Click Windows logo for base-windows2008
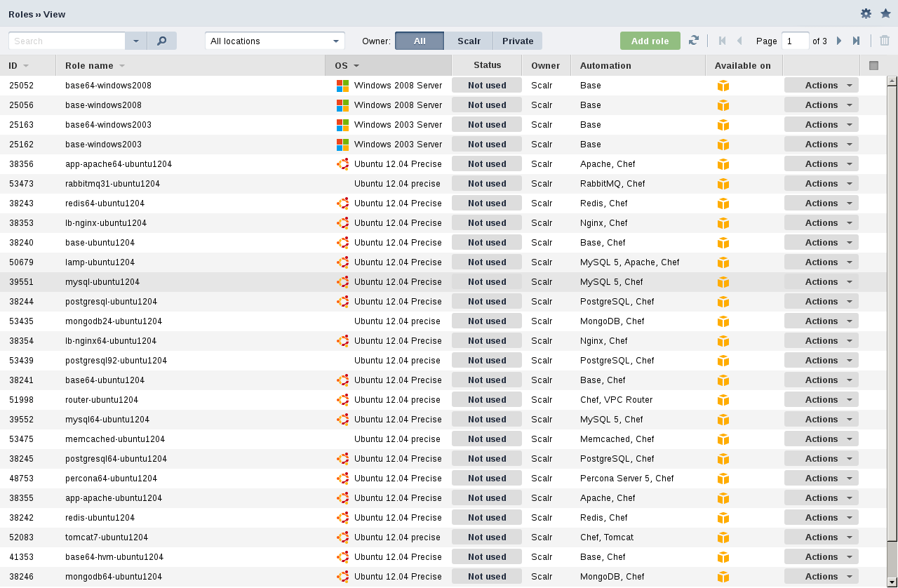This screenshot has width=898, height=588. point(342,105)
